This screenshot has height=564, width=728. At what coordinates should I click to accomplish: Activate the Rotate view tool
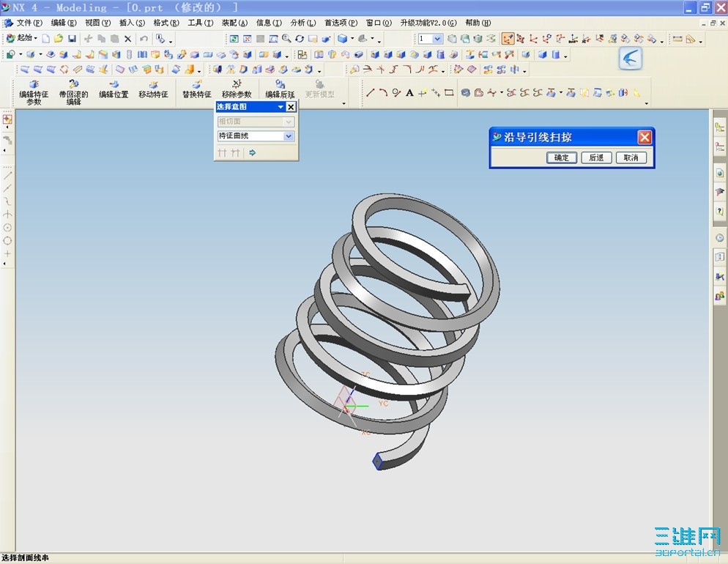(300, 39)
